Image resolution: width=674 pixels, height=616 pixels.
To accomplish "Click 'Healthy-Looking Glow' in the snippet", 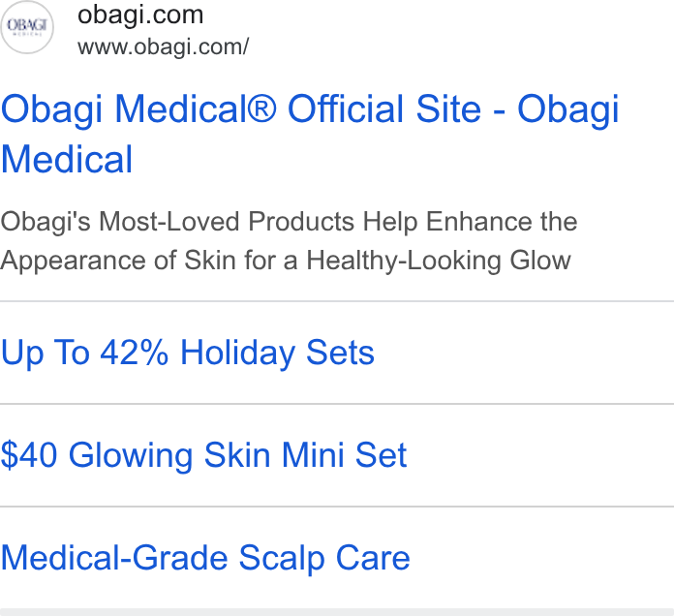I will [439, 261].
